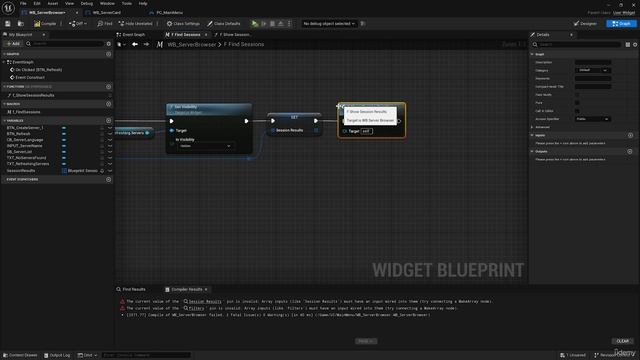Click the stop simulation icon in toolbar
Screen dimensions: 640x360
click(x=272, y=24)
